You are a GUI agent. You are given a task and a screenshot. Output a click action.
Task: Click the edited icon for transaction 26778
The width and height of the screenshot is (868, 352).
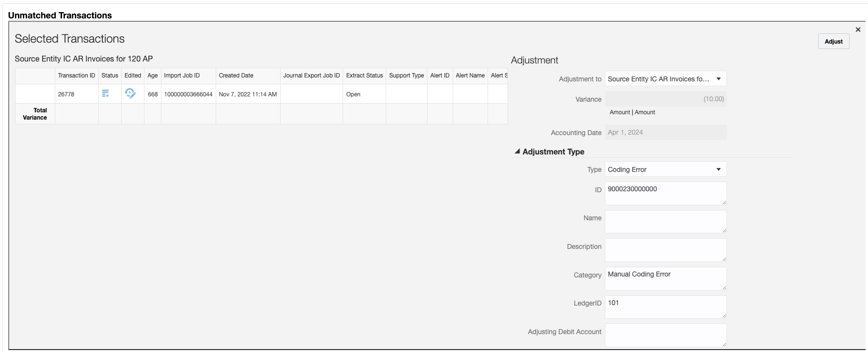click(x=130, y=93)
